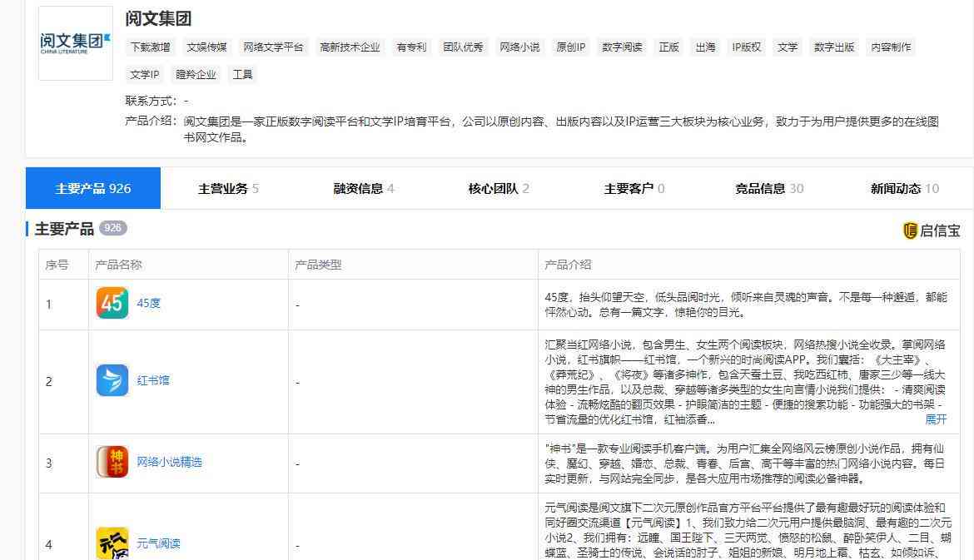
Task: Click the 产品介绍 column header
Action: click(x=568, y=265)
